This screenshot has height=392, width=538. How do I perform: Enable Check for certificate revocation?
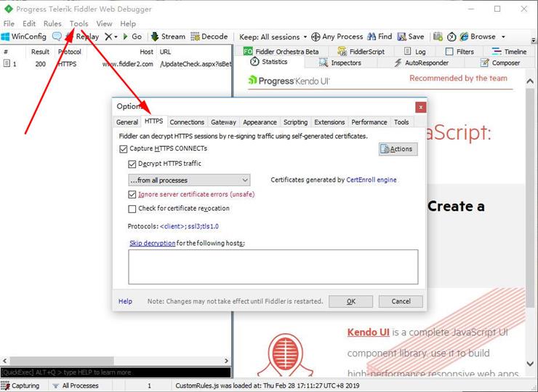pyautogui.click(x=132, y=209)
